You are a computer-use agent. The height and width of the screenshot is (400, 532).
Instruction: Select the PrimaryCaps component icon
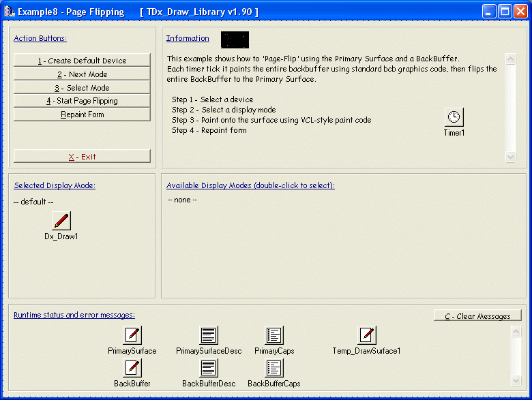(x=274, y=335)
